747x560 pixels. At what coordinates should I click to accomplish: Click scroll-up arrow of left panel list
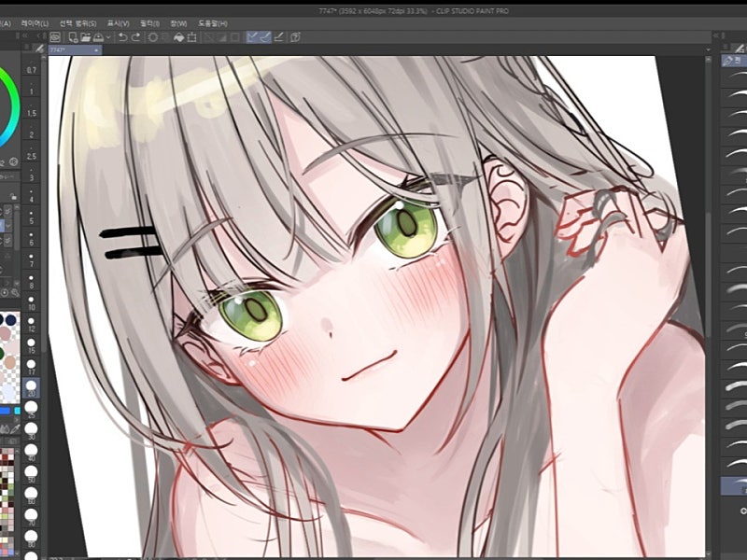(19, 209)
